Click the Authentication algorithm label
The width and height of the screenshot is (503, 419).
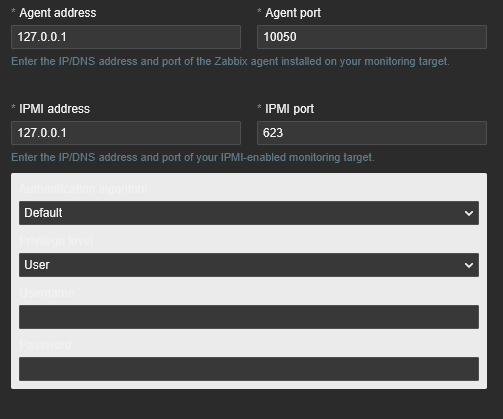(x=83, y=189)
